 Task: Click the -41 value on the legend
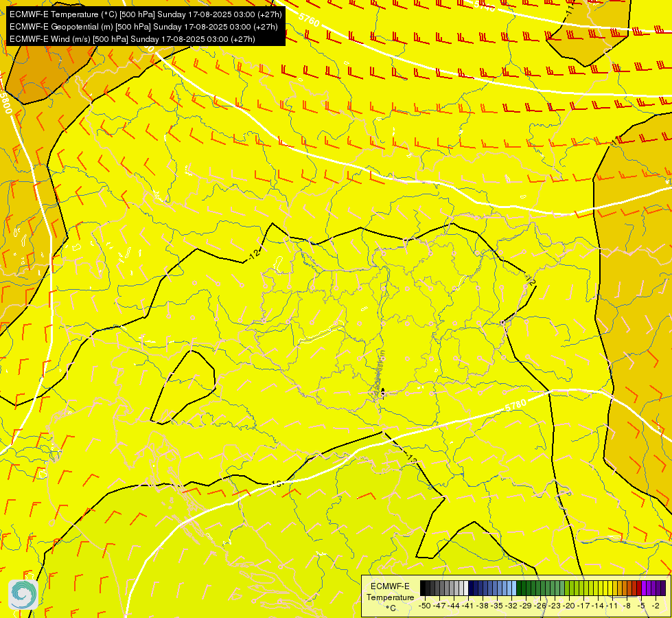pos(468,606)
